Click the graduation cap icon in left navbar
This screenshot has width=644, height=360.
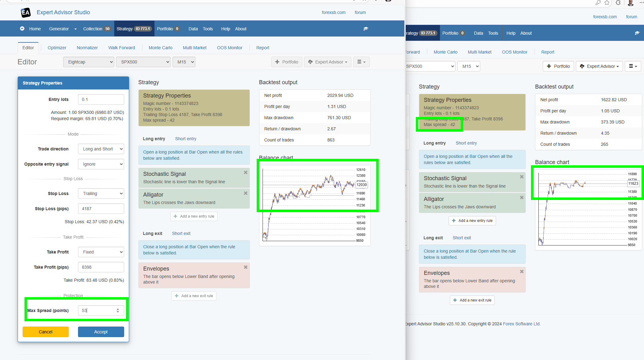[x=366, y=29]
